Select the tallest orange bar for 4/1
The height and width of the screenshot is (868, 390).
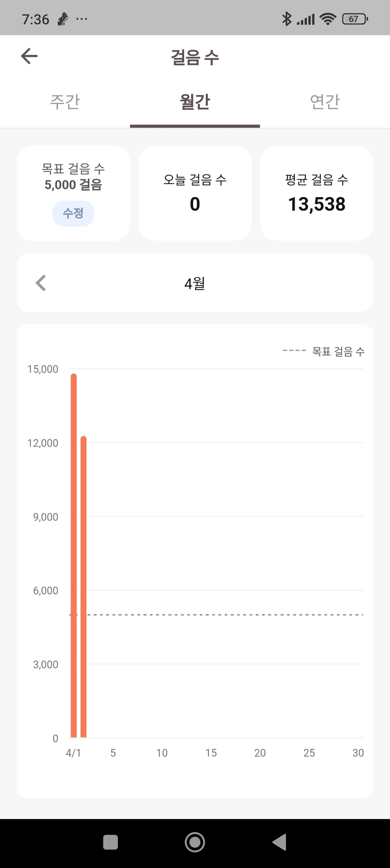coord(74,555)
